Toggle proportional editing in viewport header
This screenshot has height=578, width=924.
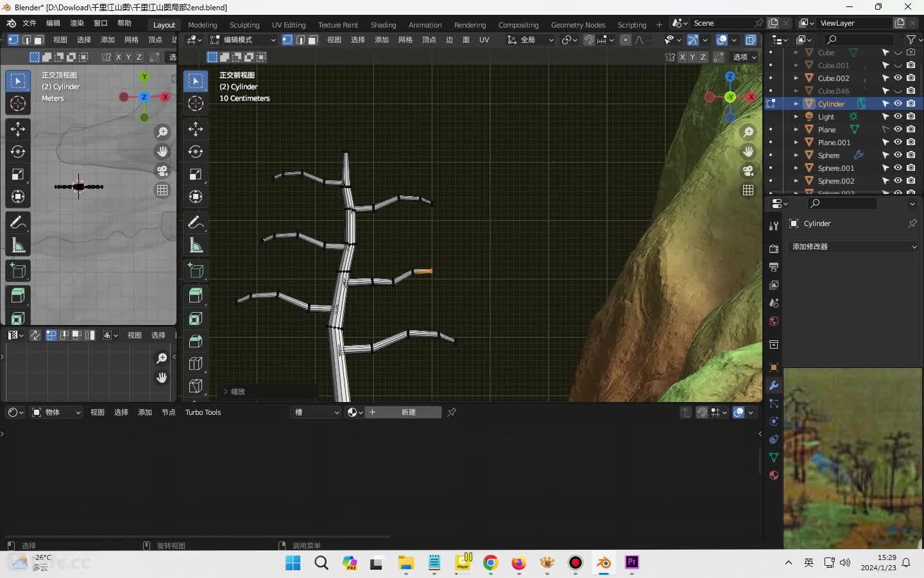click(626, 40)
